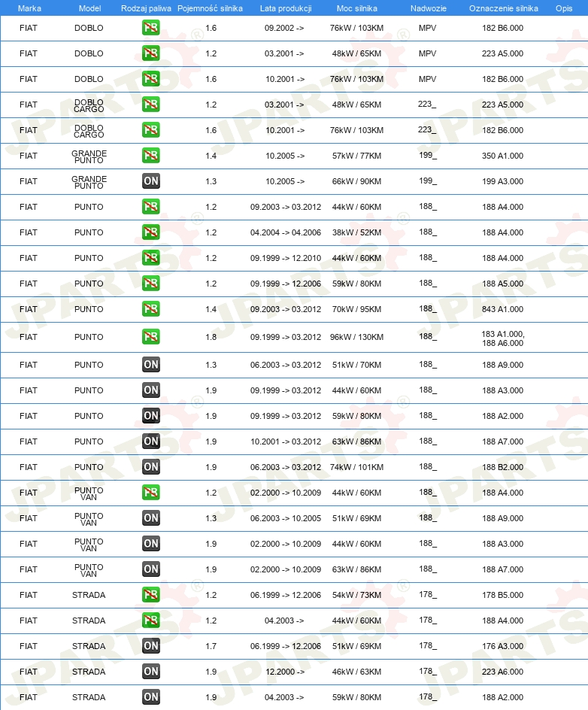Image resolution: width=588 pixels, height=710 pixels.
Task: Click the power value 38kW / 52KM
Action: [x=356, y=232]
